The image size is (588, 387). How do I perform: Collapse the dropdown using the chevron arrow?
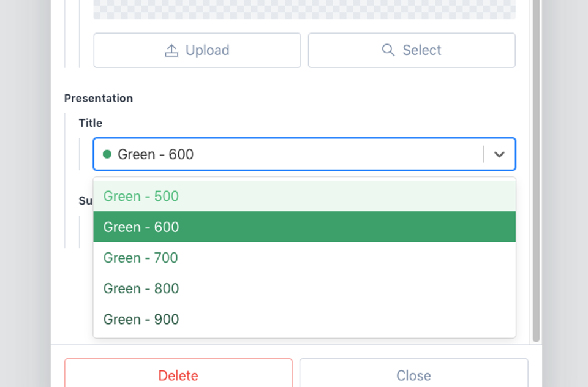click(499, 154)
